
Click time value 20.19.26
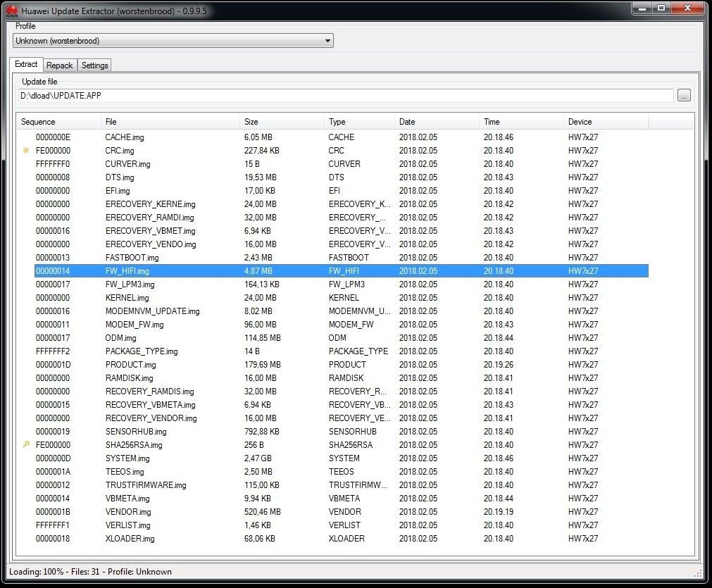pos(499,365)
